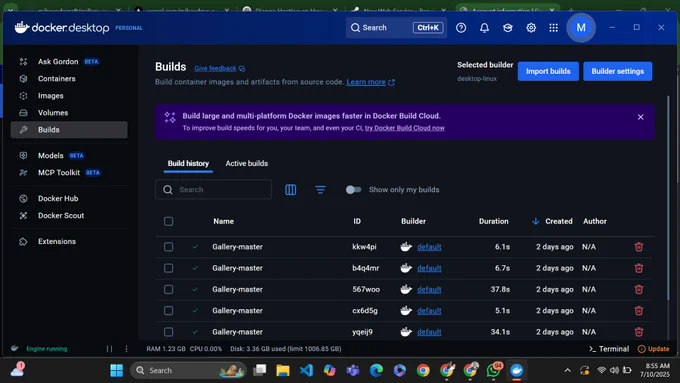Click the Update status bar button
The image size is (680, 383).
pos(654,349)
